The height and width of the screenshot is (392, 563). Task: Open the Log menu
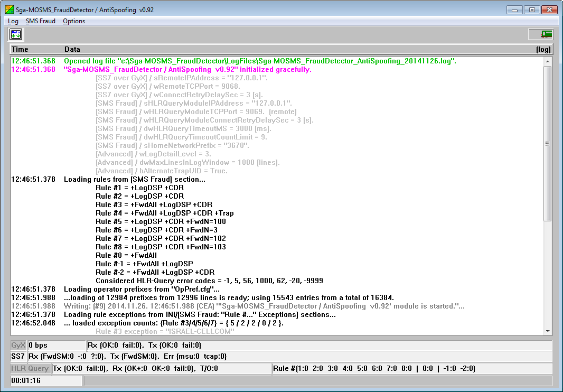click(13, 21)
